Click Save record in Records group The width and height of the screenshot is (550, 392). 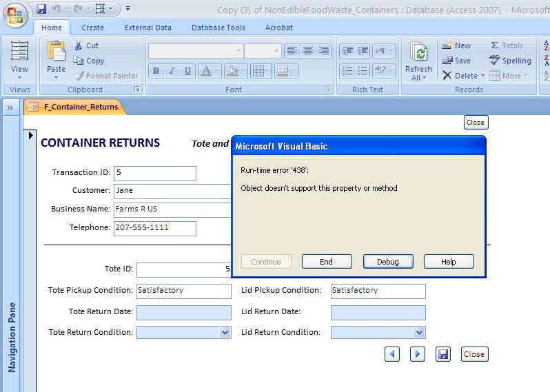click(x=456, y=61)
